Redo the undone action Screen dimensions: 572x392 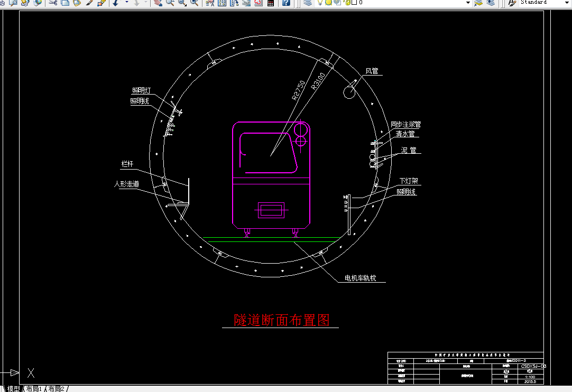136,3
